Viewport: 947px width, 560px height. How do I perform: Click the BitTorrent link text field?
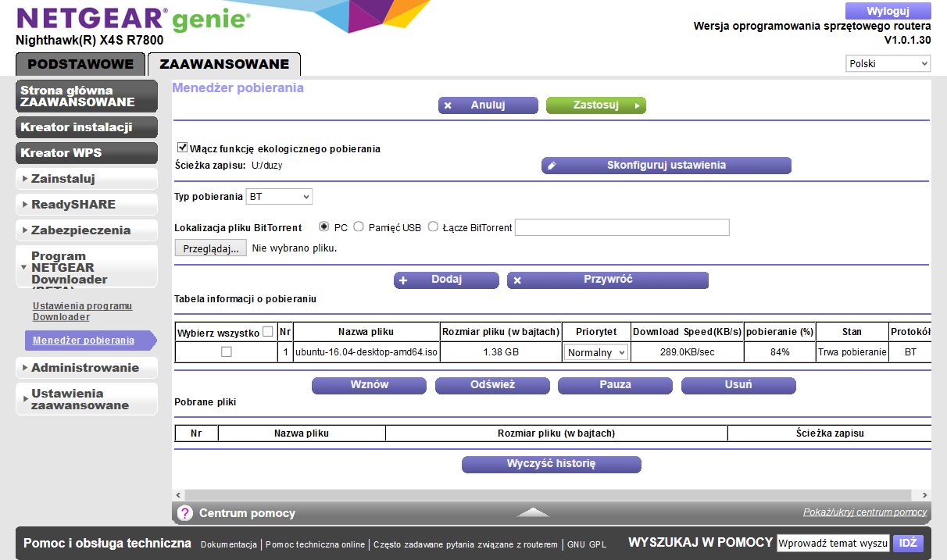point(622,227)
